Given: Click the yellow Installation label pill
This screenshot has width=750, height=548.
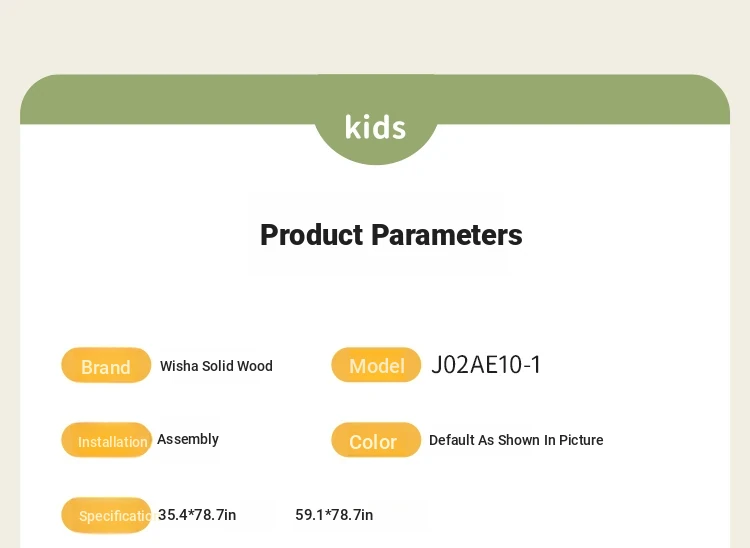Looking at the screenshot, I should (106, 440).
